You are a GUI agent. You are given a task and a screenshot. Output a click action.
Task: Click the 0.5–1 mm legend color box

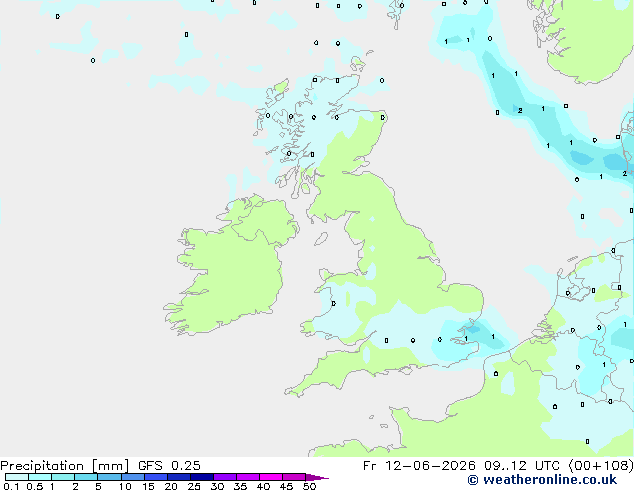[40, 477]
